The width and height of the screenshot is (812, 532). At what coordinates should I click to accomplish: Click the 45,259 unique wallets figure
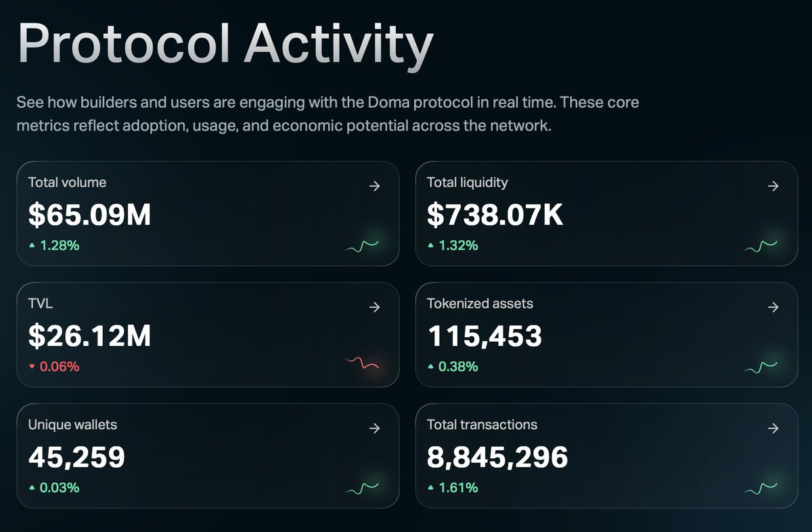pyautogui.click(x=77, y=458)
